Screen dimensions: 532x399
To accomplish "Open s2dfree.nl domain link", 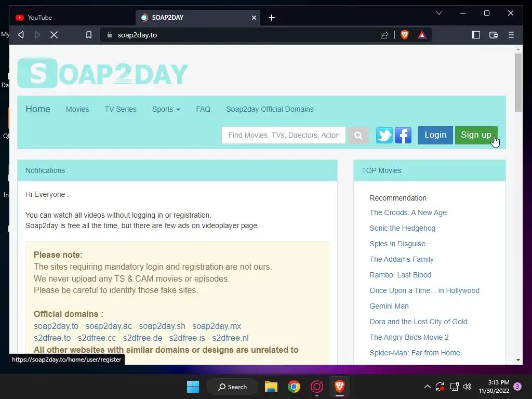I will [x=230, y=338].
